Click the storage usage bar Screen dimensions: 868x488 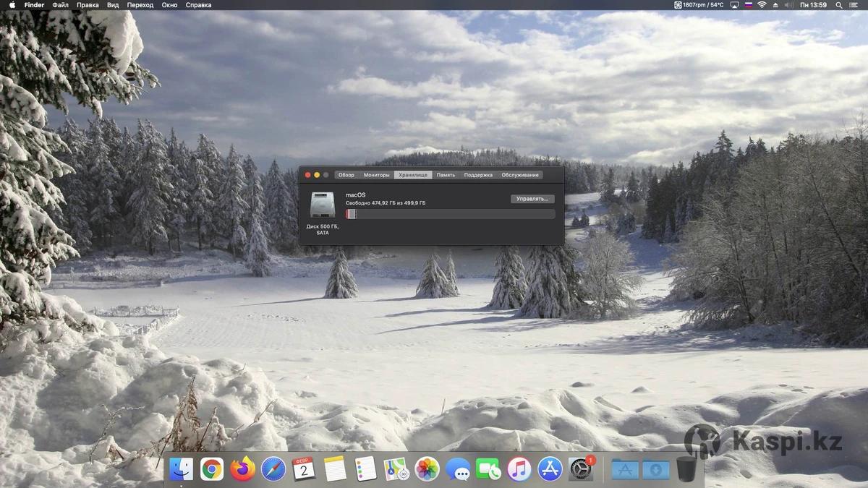450,214
